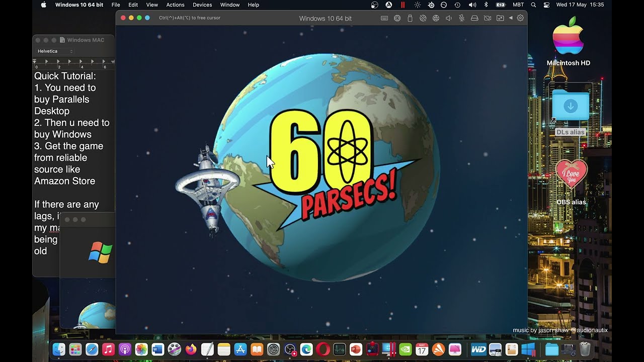644x362 pixels.
Task: Open the Edit menu
Action: [x=133, y=5]
